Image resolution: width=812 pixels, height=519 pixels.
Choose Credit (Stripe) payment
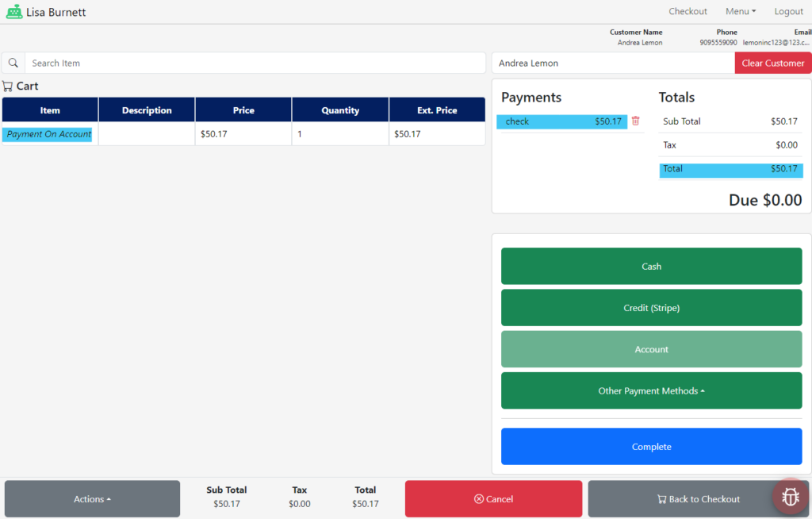[x=650, y=308]
